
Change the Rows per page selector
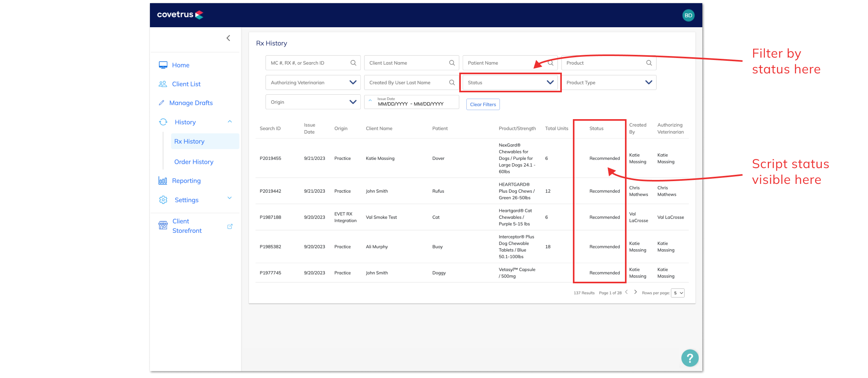[x=677, y=293]
